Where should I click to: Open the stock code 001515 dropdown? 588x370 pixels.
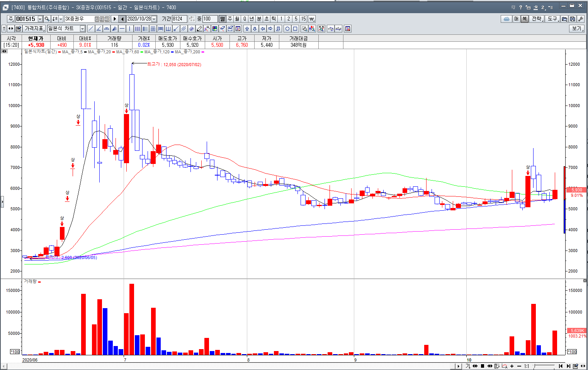(40, 19)
